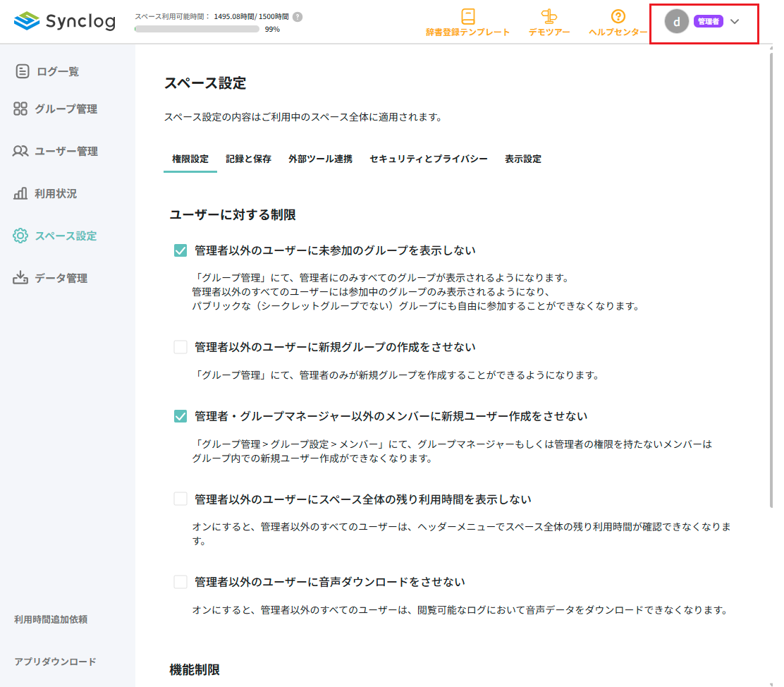Image resolution: width=784 pixels, height=687 pixels.
Task: Click the Synclog logo icon
Action: pyautogui.click(x=27, y=21)
